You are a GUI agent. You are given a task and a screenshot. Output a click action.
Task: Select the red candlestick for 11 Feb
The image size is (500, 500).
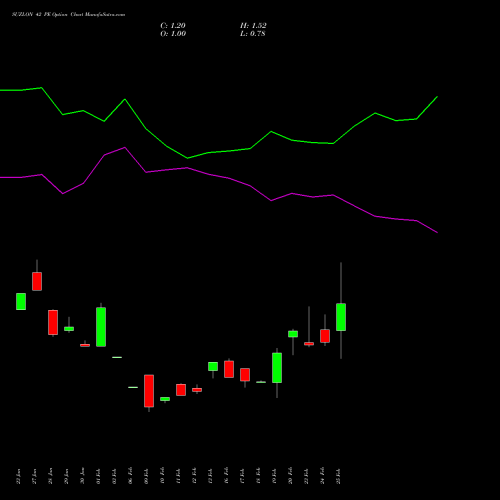coord(181,390)
